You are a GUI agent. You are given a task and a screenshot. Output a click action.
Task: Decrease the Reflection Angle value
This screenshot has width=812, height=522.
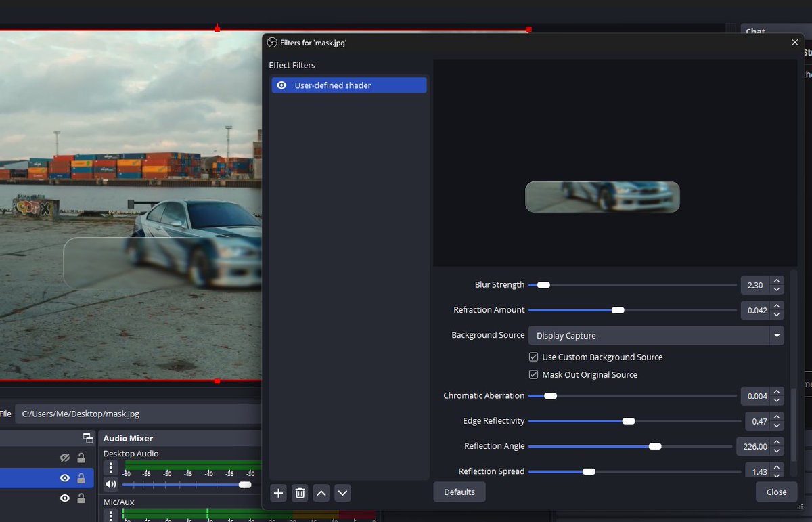776,450
